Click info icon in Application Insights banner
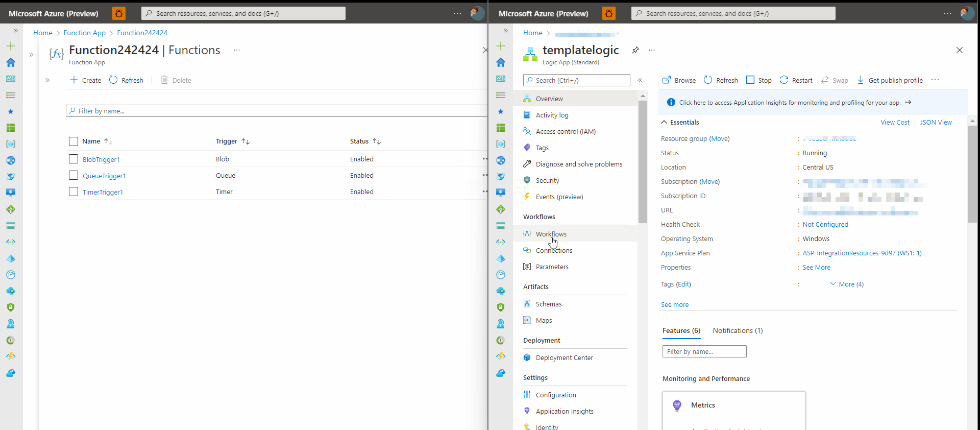The image size is (980, 430). coord(671,103)
